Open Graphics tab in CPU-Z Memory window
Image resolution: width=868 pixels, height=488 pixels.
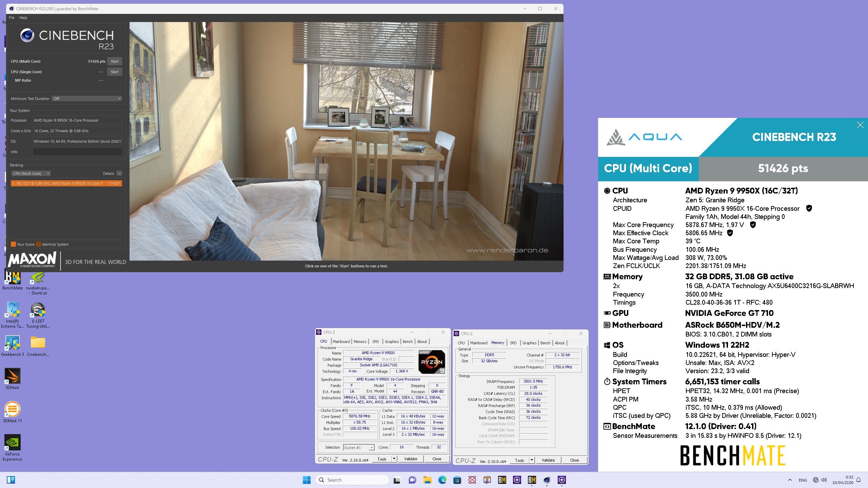pos(529,343)
